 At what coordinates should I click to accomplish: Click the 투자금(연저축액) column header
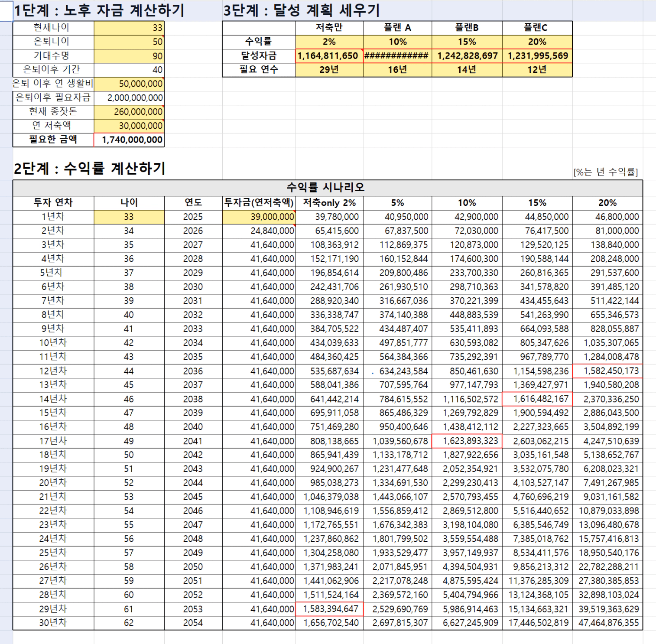click(x=259, y=203)
